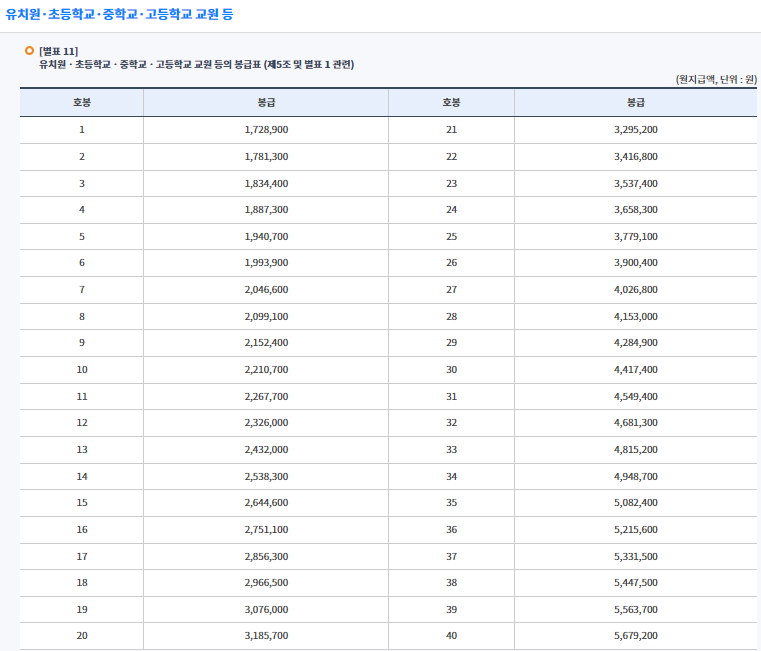761x651 pixels.
Task: Select salary cell 5,447,500
Action: [x=635, y=583]
